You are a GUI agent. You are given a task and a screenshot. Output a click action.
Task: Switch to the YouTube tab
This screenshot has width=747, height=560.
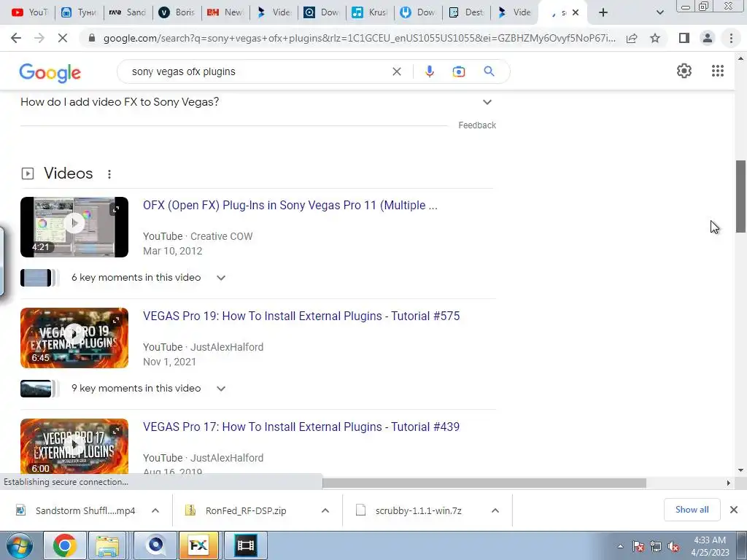[x=29, y=12]
